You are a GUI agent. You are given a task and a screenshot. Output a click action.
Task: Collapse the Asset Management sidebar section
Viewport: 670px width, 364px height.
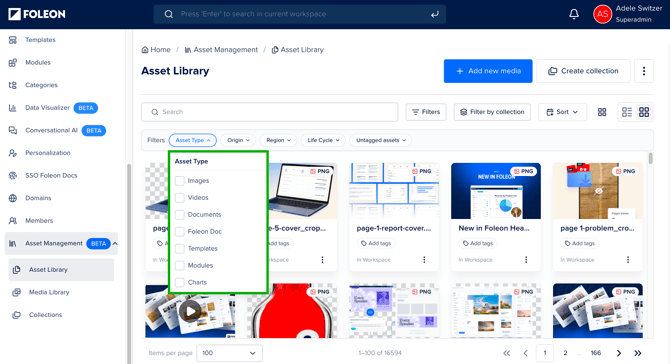[x=115, y=244]
